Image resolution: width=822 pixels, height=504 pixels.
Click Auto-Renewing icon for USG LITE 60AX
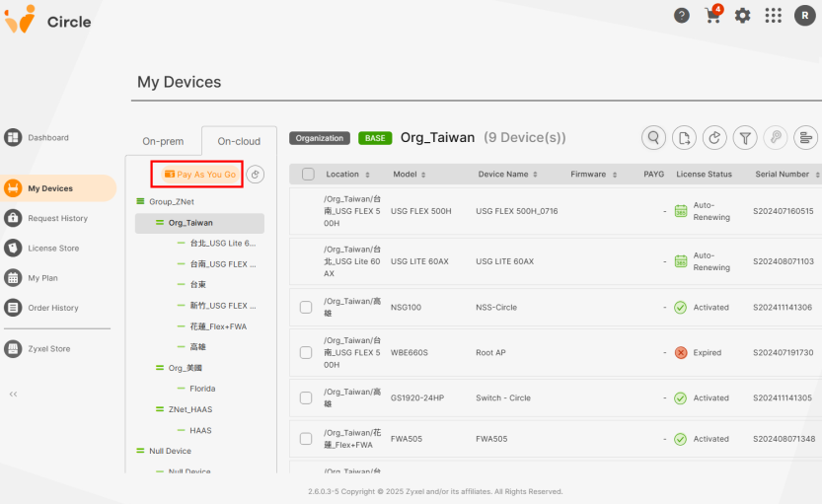pos(681,261)
